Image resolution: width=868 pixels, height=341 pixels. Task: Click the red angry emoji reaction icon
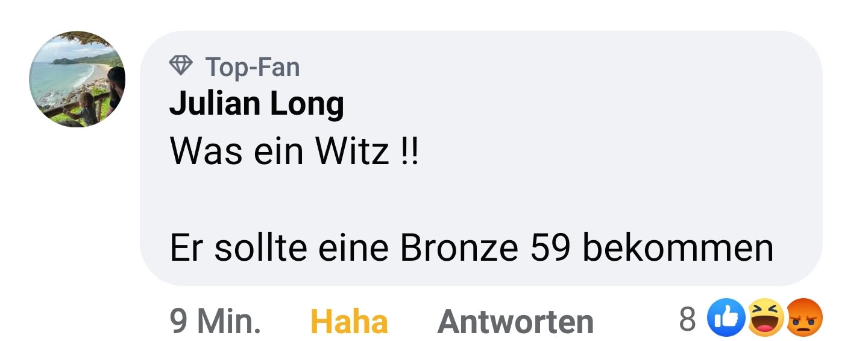(x=805, y=319)
